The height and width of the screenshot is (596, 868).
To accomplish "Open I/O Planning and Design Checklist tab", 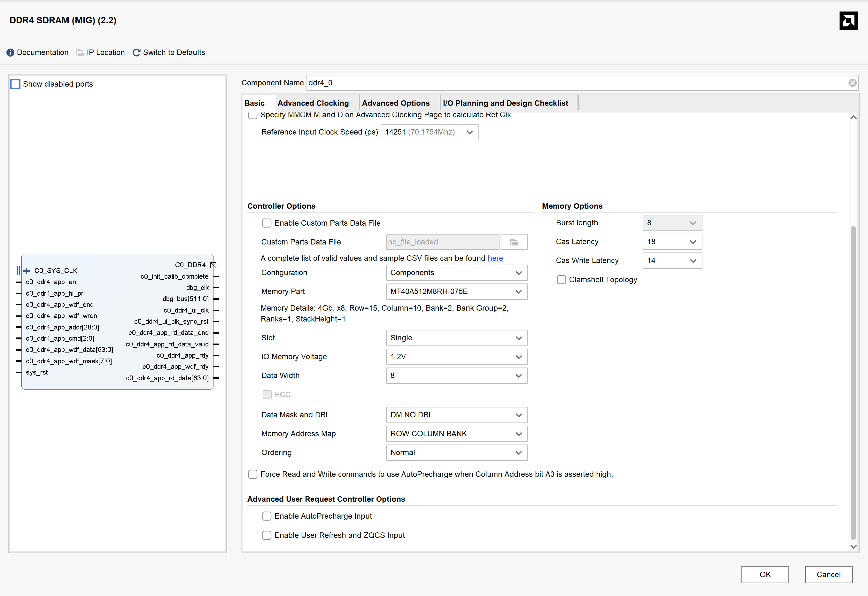I will [x=505, y=103].
